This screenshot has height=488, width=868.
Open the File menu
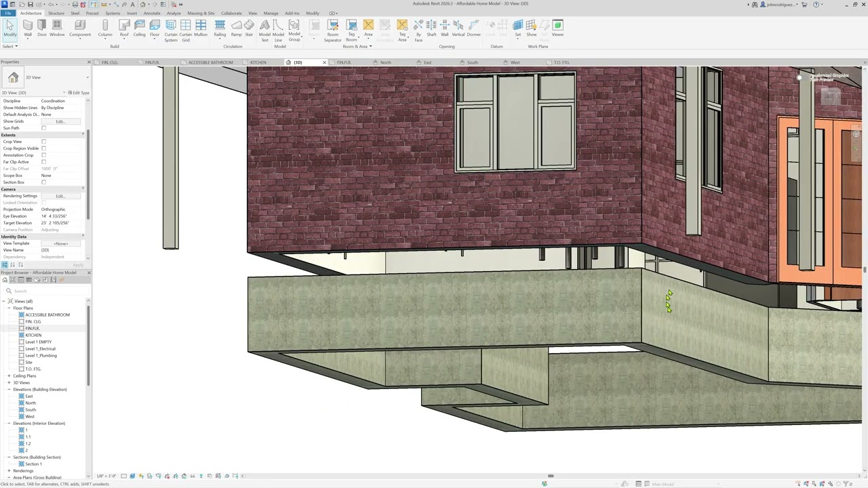click(x=8, y=13)
